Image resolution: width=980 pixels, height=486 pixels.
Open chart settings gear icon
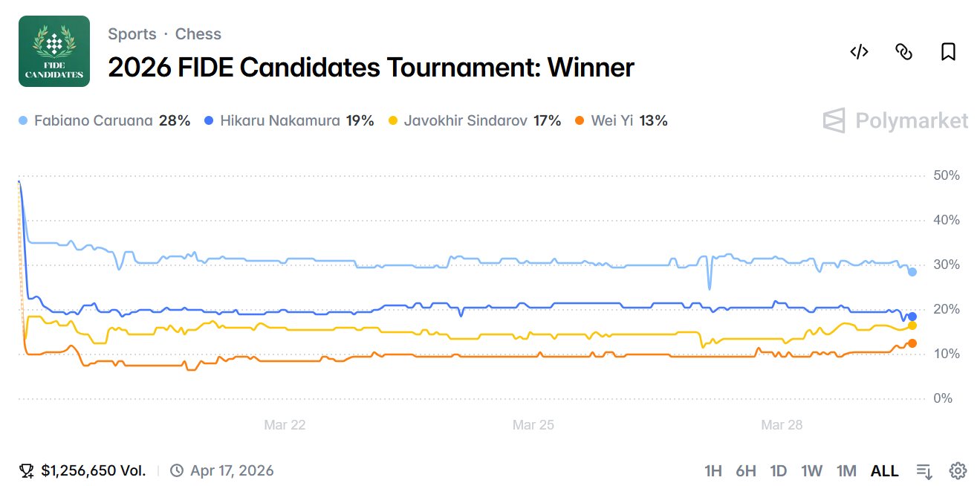point(958,470)
